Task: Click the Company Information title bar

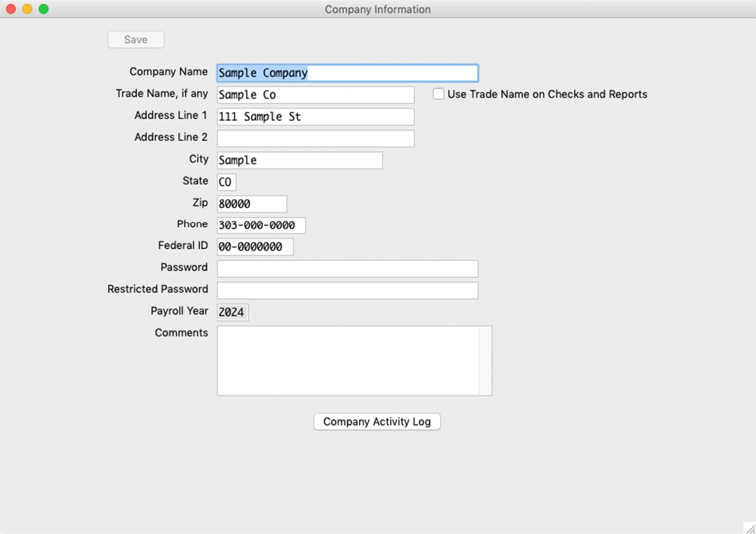Action: coord(377,9)
